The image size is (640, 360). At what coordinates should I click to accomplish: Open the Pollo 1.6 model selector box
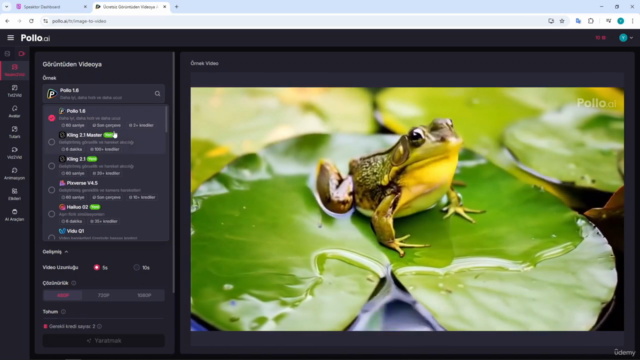point(104,94)
